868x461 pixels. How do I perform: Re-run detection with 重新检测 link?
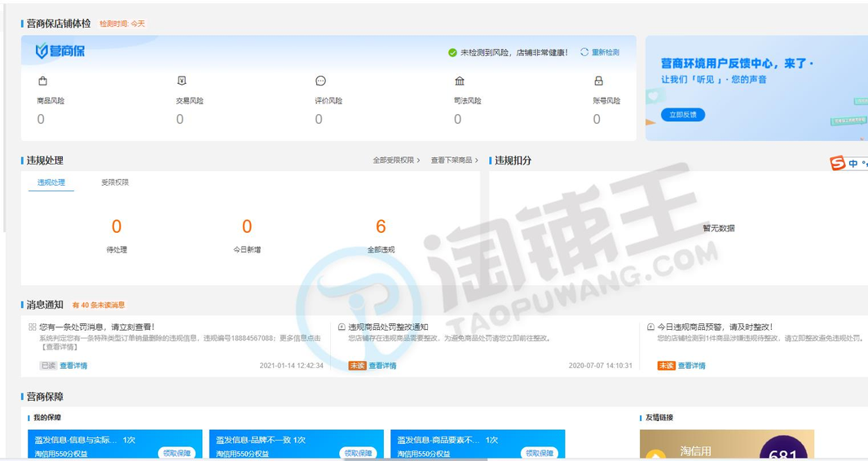tap(605, 52)
